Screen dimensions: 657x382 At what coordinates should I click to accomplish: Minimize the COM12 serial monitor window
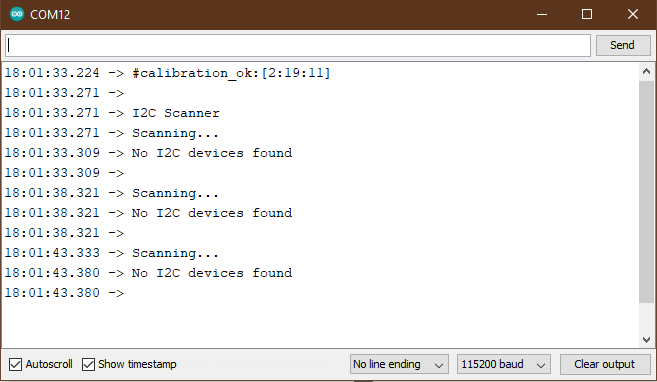(542, 14)
